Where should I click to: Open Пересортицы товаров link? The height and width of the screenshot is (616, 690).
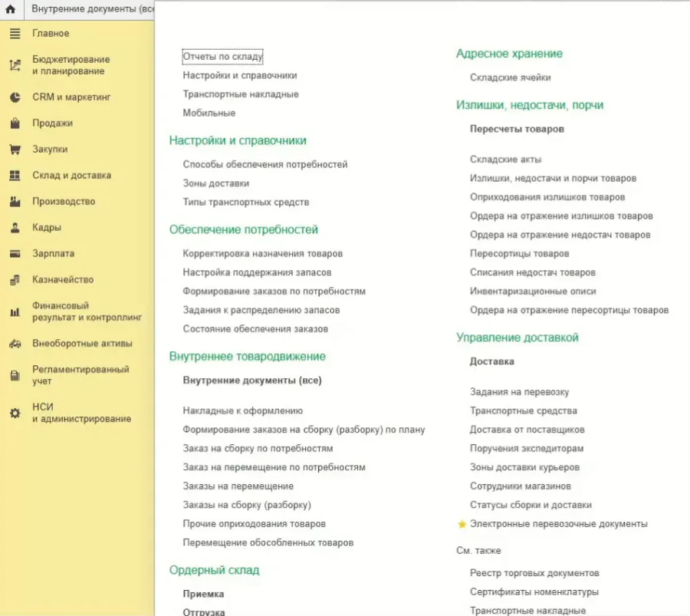[x=520, y=254]
